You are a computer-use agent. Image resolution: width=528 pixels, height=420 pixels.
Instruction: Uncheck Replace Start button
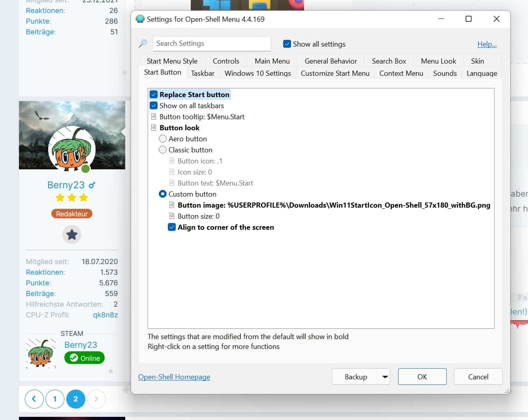[x=154, y=94]
